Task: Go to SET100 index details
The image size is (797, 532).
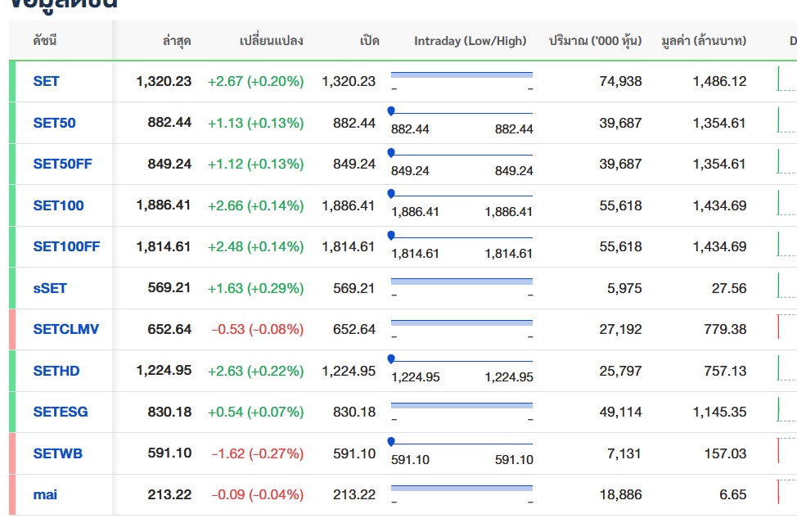Action: [x=58, y=205]
